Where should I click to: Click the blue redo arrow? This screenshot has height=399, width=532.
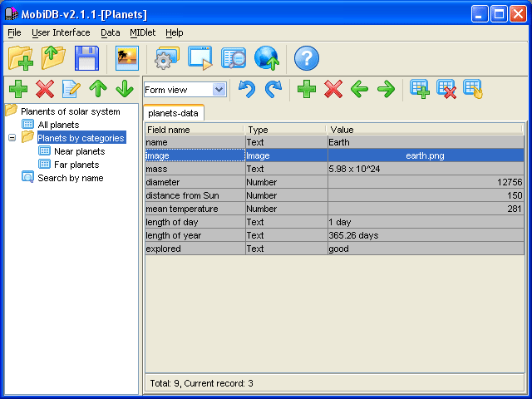point(273,89)
